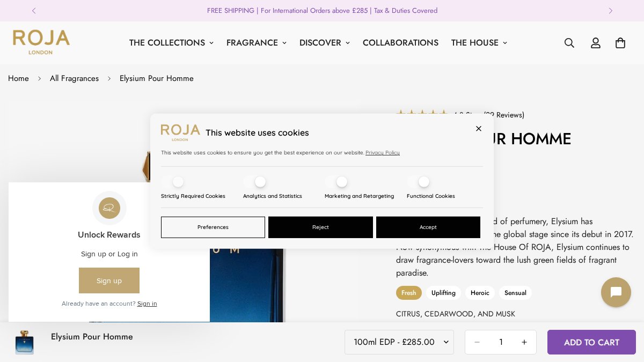This screenshot has width=644, height=362.
Task: Open the 100ml EDP size dropdown
Action: click(399, 342)
